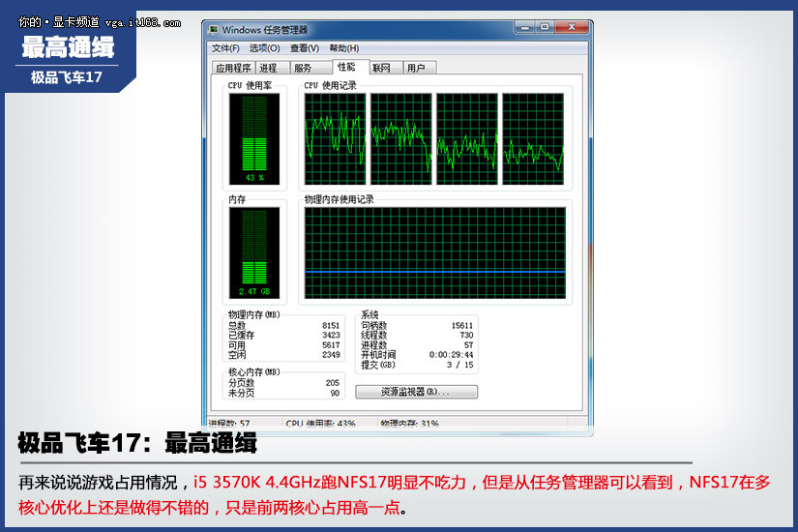The image size is (798, 532).
Task: Click the 提交(GB) value 3 / 15
Action: pyautogui.click(x=460, y=365)
